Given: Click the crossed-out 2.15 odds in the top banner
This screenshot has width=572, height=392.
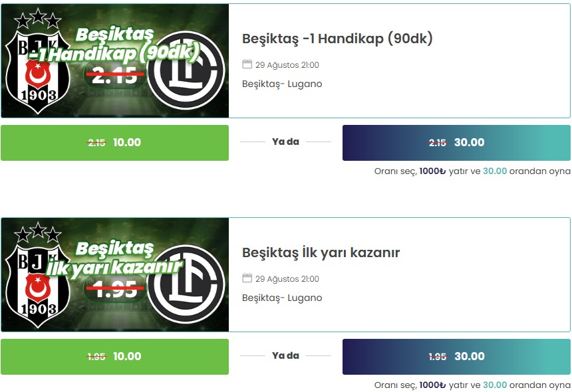Looking at the screenshot, I should point(114,75).
